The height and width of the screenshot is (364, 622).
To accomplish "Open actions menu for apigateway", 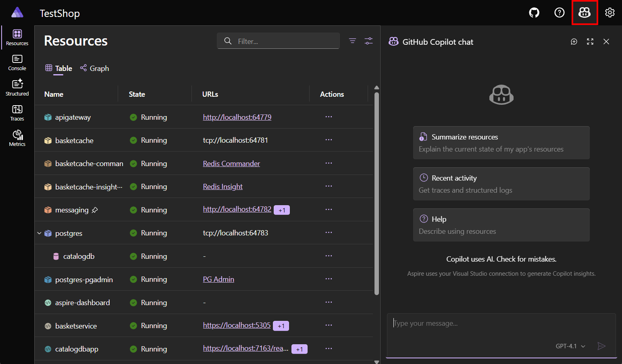I will point(329,117).
